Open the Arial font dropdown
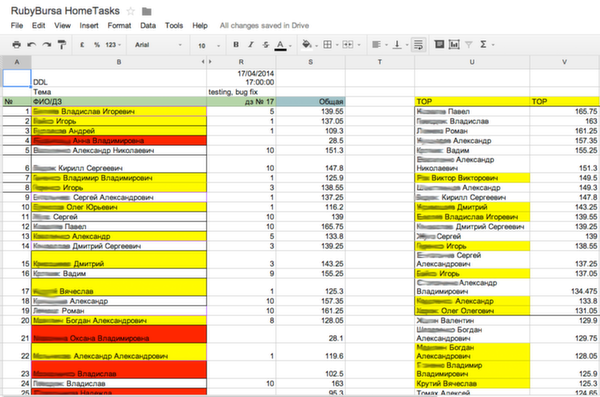 [158, 45]
